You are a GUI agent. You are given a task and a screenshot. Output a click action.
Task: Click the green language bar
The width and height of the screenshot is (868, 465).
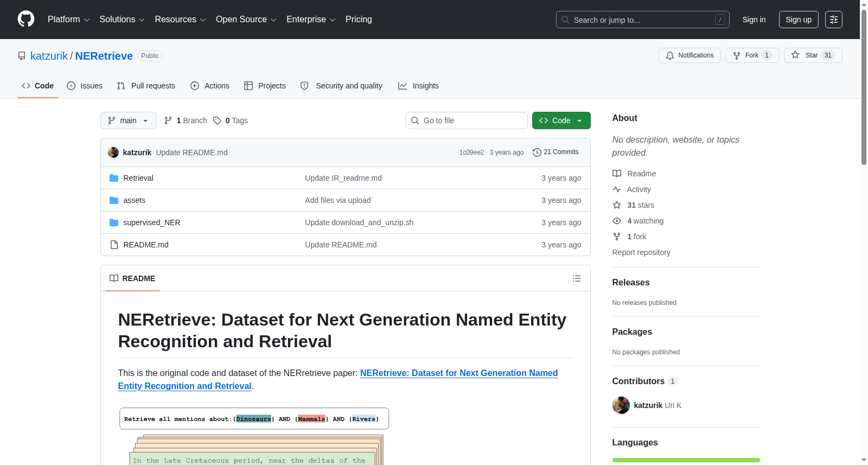[686, 460]
